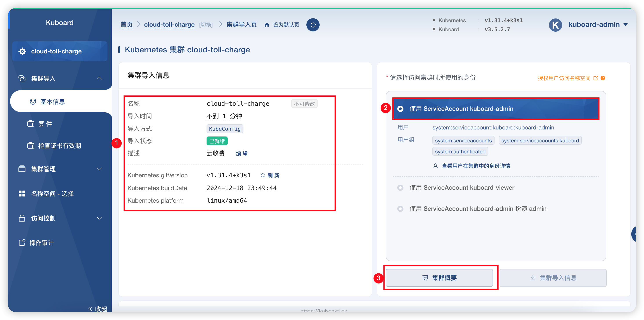Click the 授权用户访问名称空间 link
The image size is (644, 320).
564,78
